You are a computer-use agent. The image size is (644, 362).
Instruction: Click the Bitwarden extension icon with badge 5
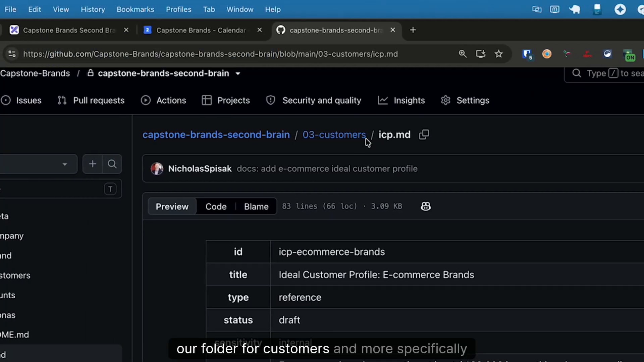click(x=527, y=54)
